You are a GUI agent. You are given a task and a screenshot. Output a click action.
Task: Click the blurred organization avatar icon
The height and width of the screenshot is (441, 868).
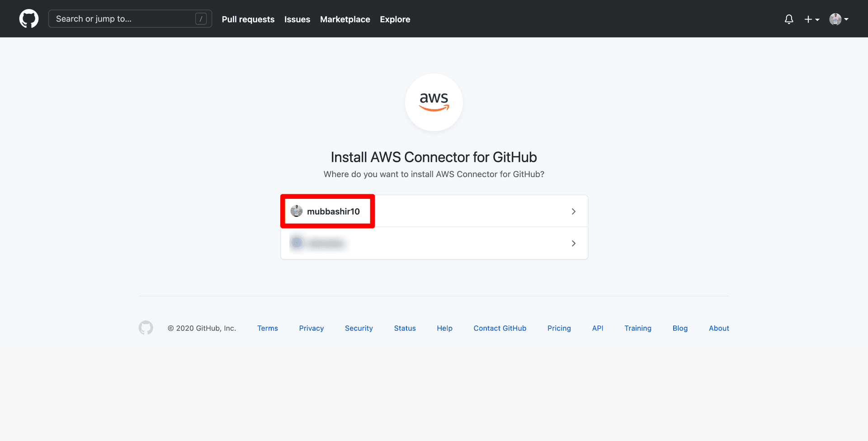coord(297,243)
